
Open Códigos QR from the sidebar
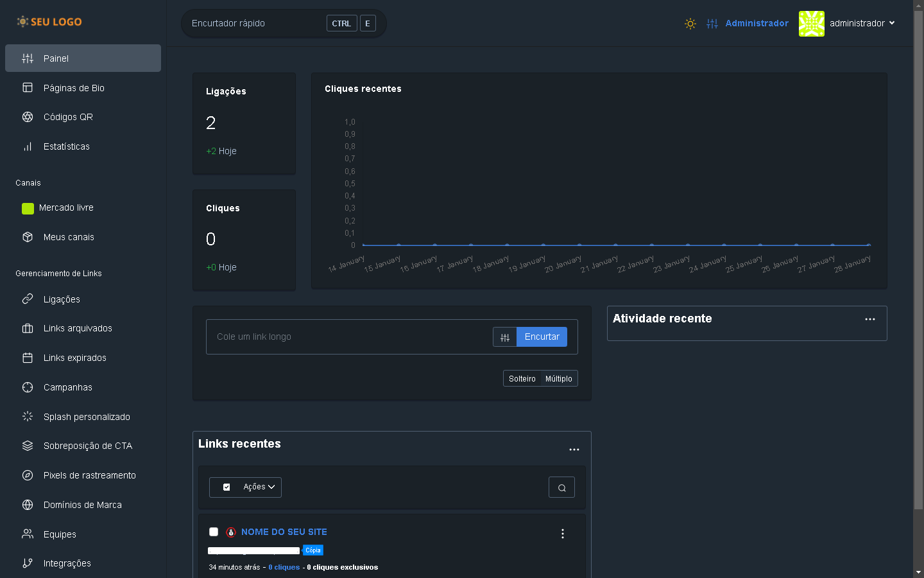pyautogui.click(x=68, y=117)
